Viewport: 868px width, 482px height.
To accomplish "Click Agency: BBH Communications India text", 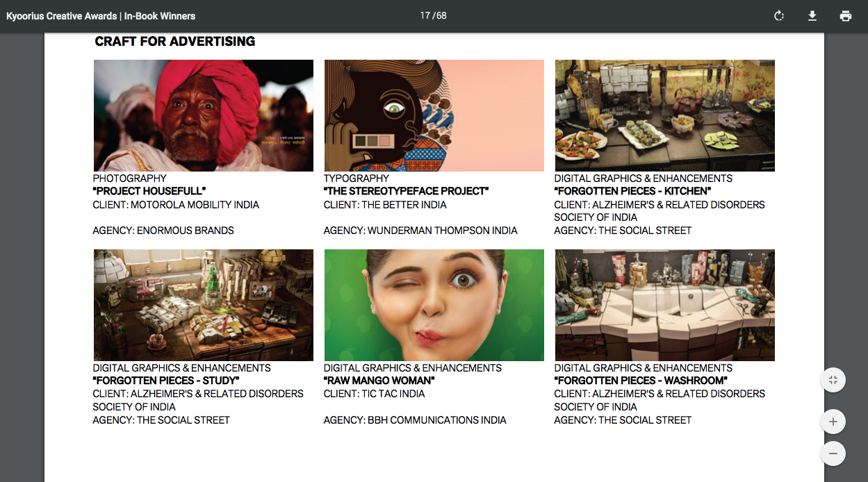I will point(415,420).
